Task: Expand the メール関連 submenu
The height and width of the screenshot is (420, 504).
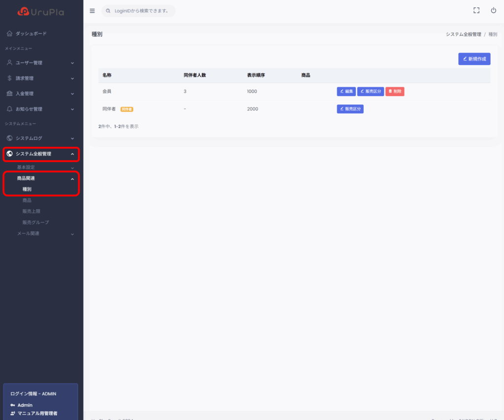Action: tap(72, 234)
